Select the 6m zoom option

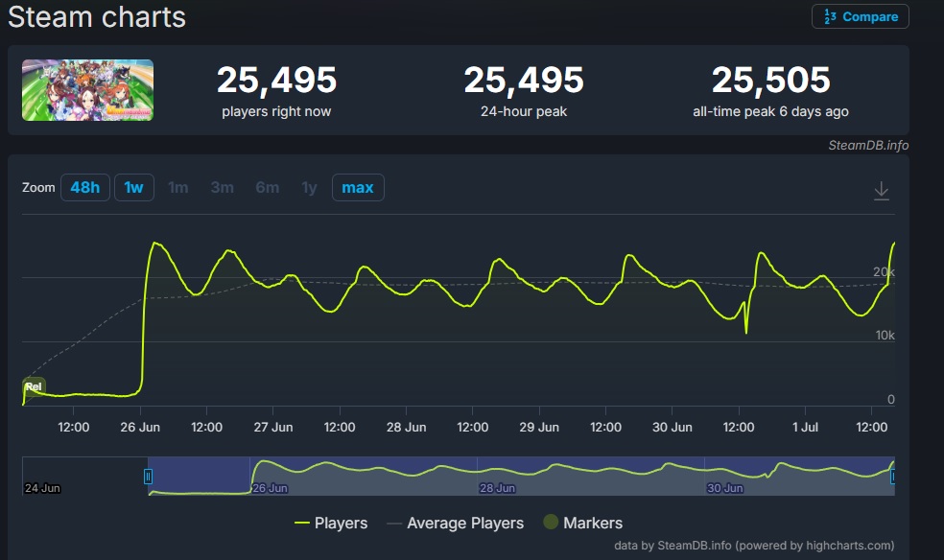(268, 188)
